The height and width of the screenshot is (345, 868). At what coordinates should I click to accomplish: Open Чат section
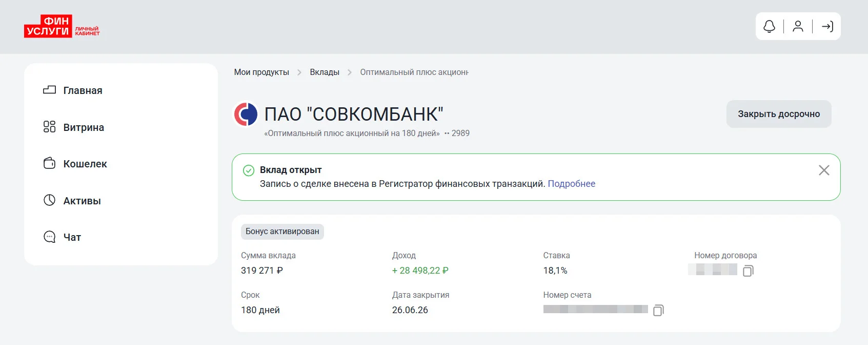tap(72, 237)
